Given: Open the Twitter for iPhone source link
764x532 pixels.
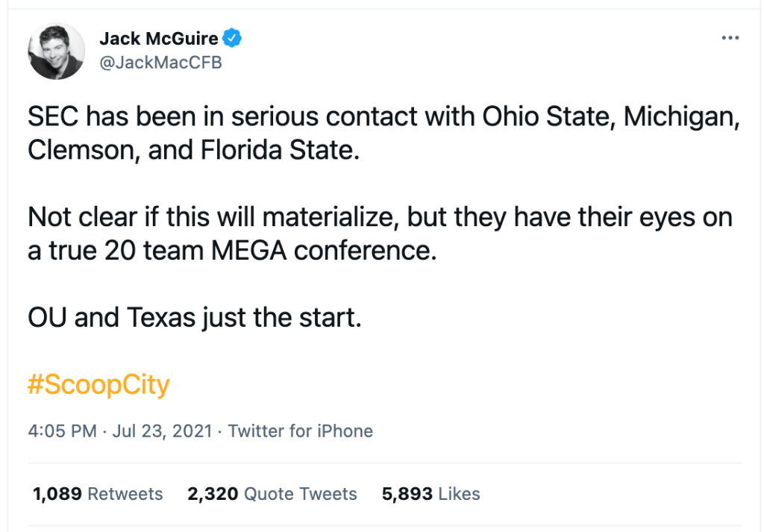Looking at the screenshot, I should pos(300,431).
